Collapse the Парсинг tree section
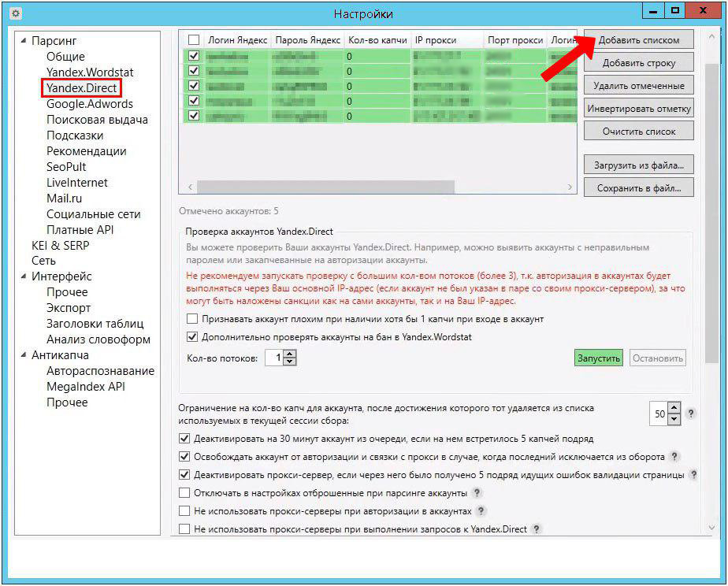The height and width of the screenshot is (586, 728). coord(24,41)
